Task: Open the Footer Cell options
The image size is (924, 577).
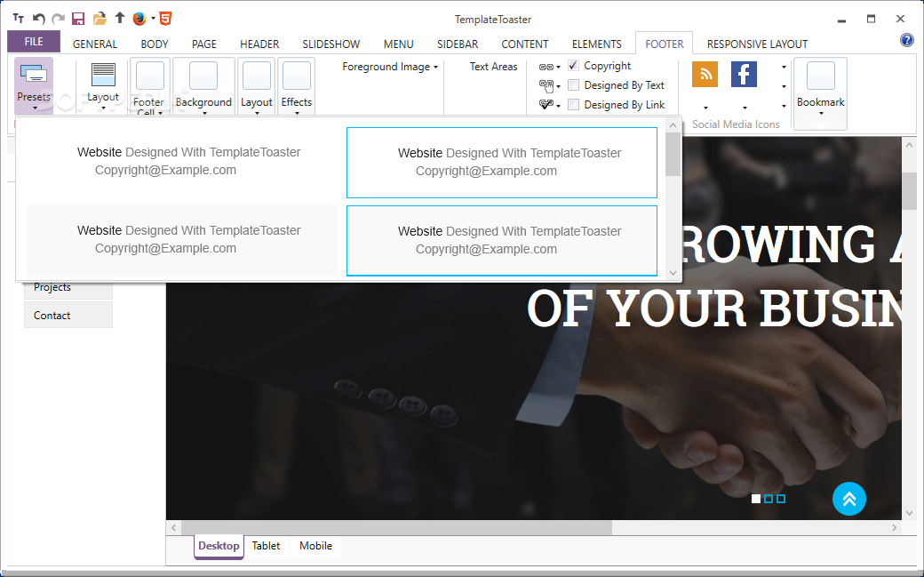Action: 149,86
